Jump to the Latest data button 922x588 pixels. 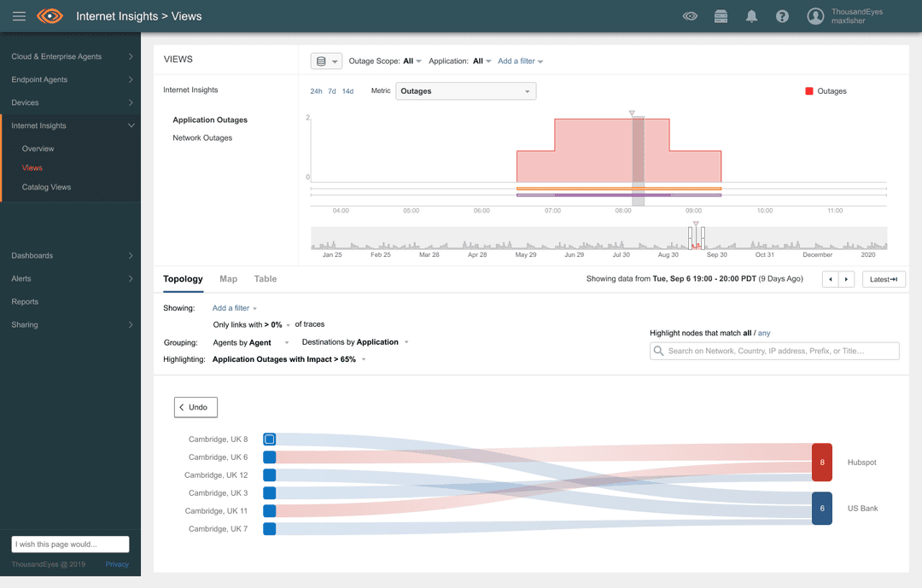pyautogui.click(x=883, y=279)
